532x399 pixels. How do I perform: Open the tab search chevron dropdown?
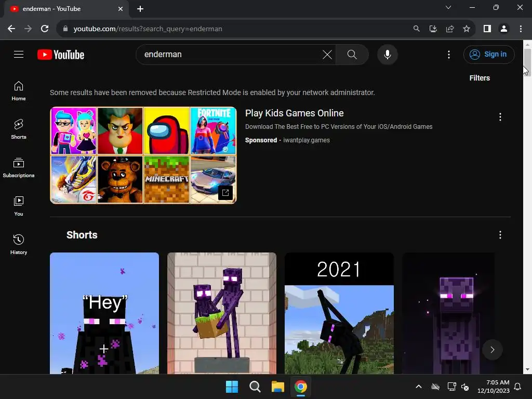click(x=448, y=7)
